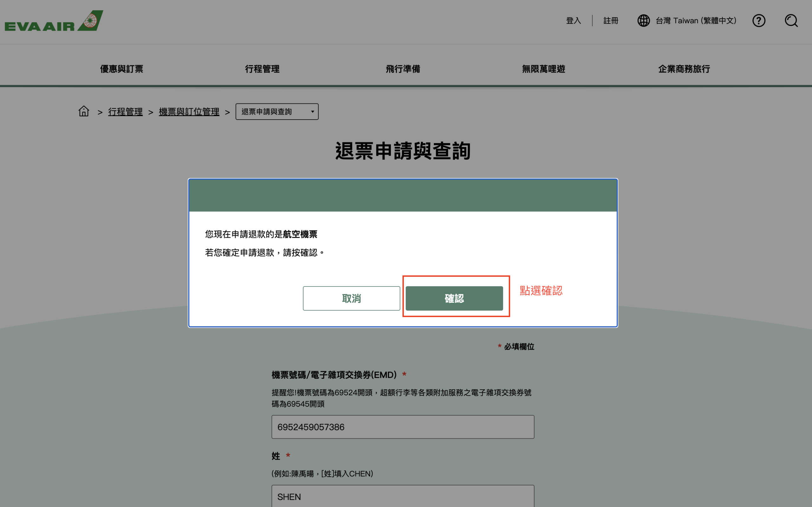Screen dimensions: 812x507
Task: Follow the 機票與訂位管理 breadcrumb link
Action: pos(189,112)
